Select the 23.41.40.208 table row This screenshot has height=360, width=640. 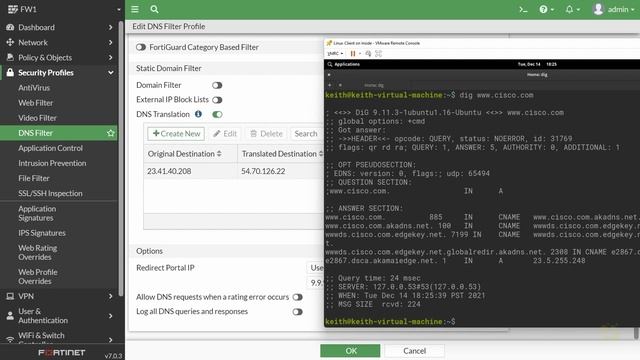tap(233, 171)
